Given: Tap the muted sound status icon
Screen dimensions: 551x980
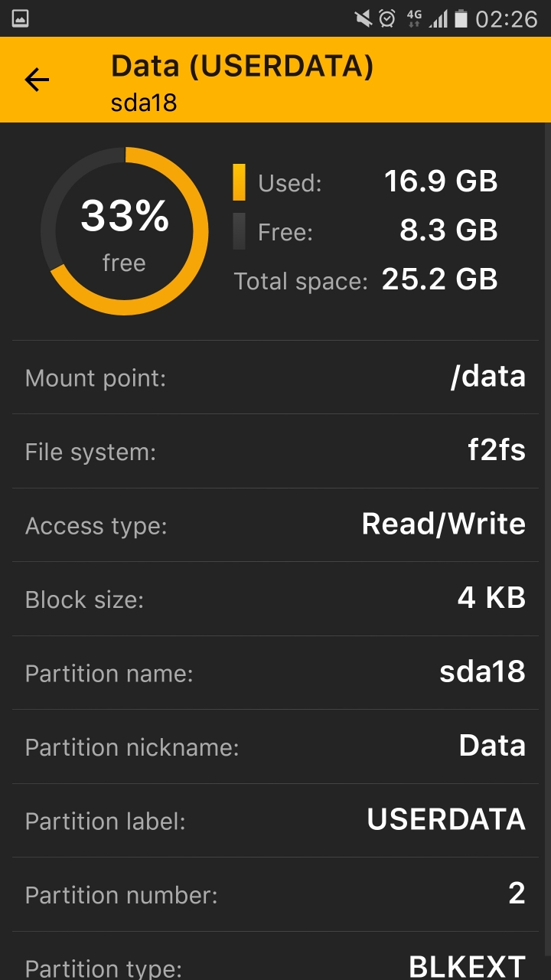Looking at the screenshot, I should point(363,18).
